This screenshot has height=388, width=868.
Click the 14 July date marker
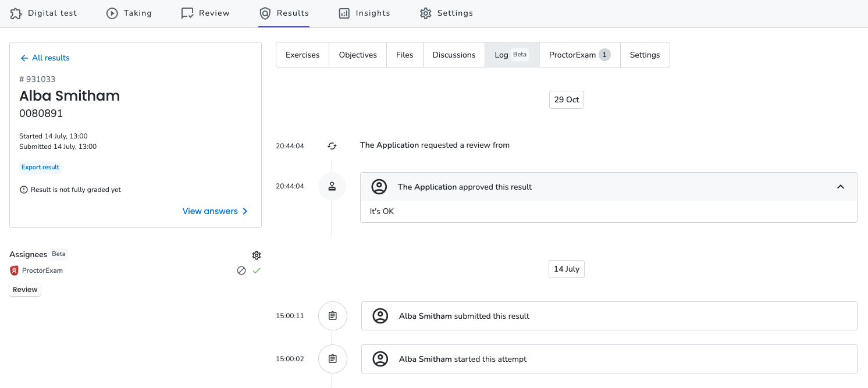tap(567, 269)
